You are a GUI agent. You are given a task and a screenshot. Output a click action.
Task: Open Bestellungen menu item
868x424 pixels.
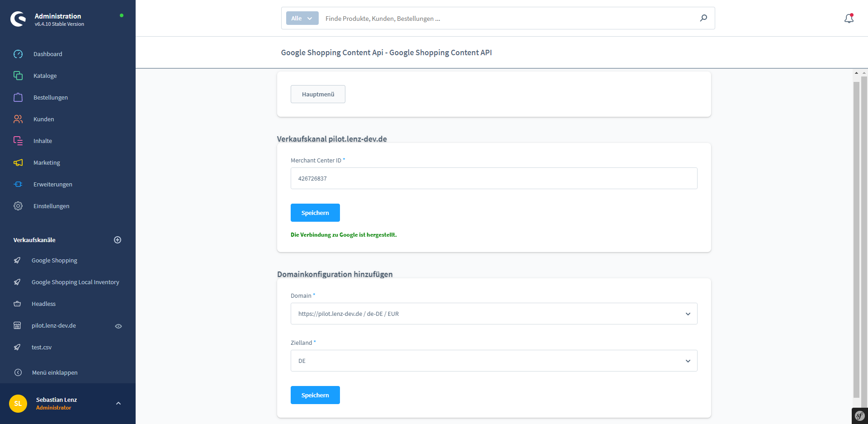click(x=51, y=97)
